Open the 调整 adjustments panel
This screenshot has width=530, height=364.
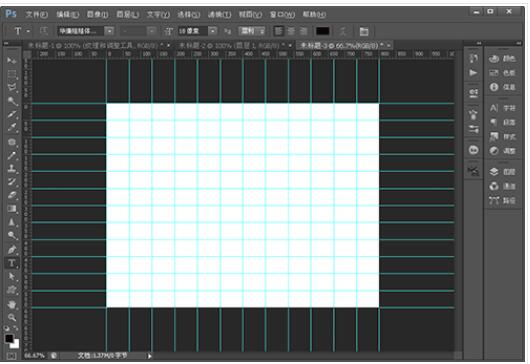click(502, 151)
